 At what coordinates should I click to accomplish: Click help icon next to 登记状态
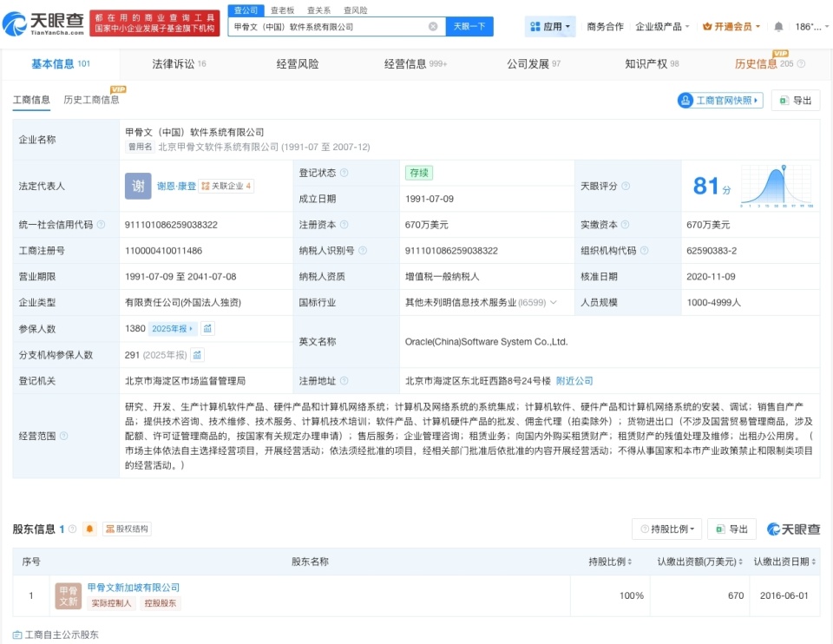[x=344, y=173]
